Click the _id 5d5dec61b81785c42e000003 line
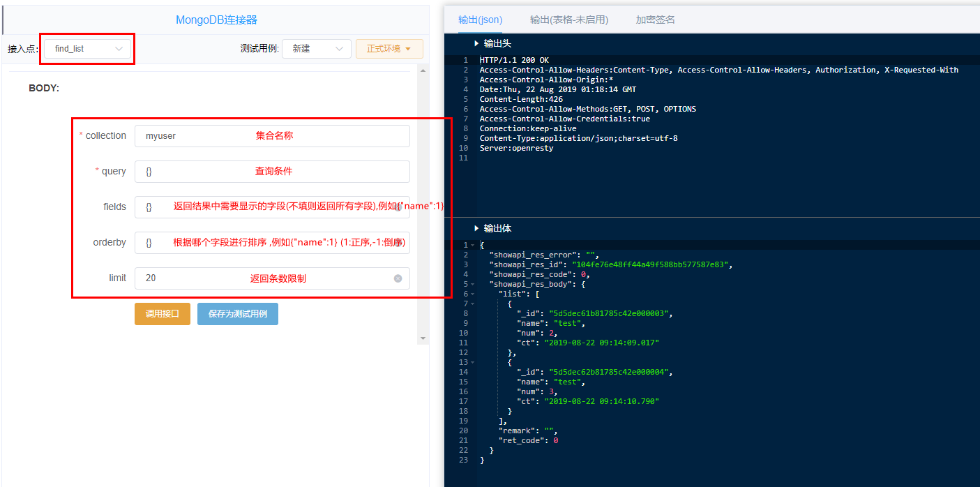 click(x=595, y=313)
